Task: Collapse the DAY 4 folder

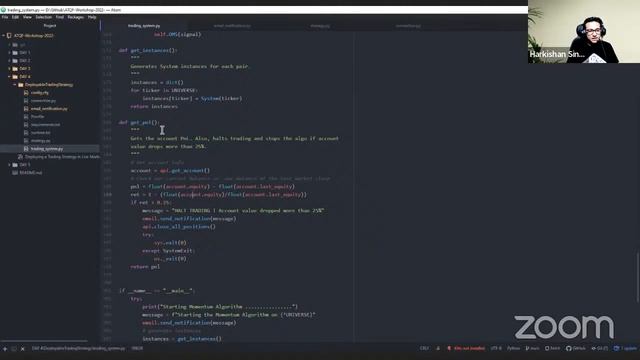Action: click(9, 77)
